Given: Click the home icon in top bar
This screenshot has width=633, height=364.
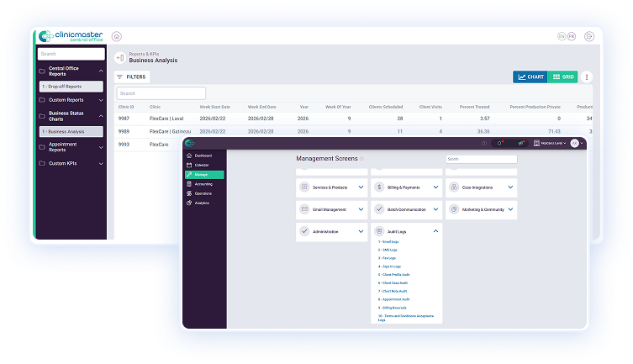Looking at the screenshot, I should 117,36.
